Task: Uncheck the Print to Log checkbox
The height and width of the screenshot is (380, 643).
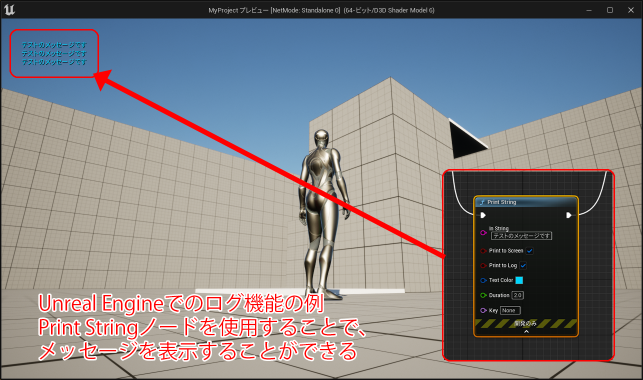Action: tap(523, 266)
